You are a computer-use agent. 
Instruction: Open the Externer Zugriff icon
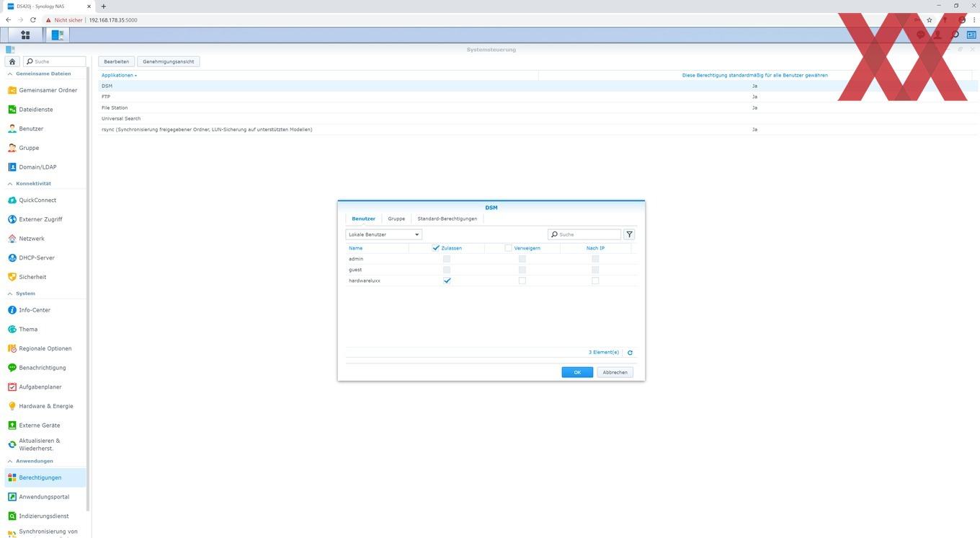pyautogui.click(x=12, y=219)
